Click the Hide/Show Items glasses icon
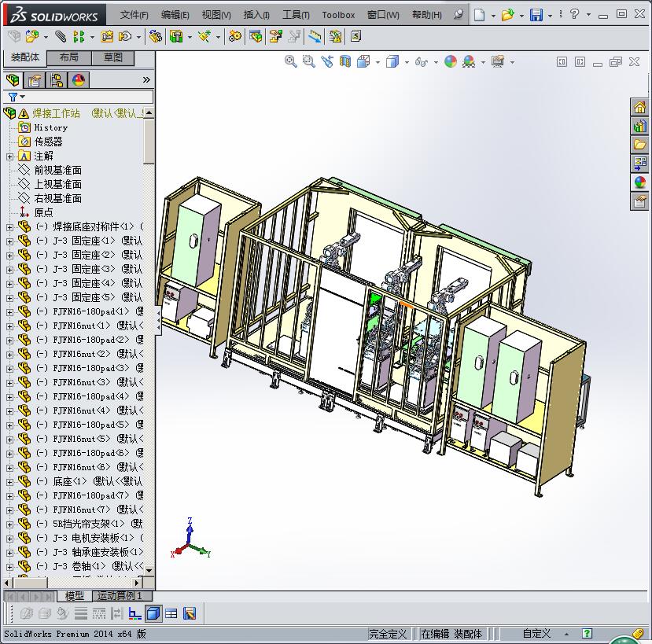Image resolution: width=652 pixels, height=644 pixels. coord(422,62)
